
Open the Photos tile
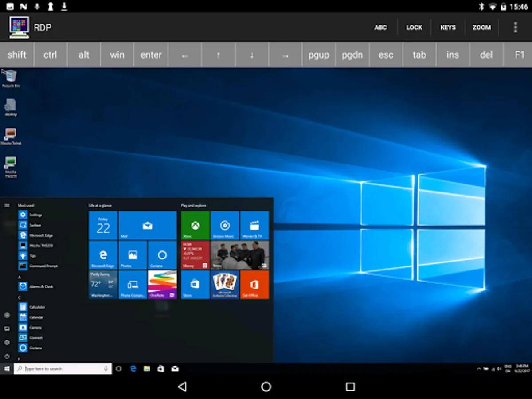[x=133, y=255]
